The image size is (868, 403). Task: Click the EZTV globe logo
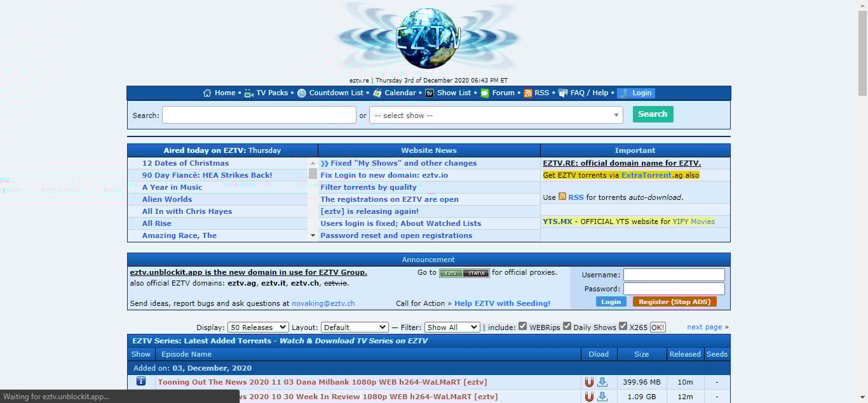(x=429, y=38)
